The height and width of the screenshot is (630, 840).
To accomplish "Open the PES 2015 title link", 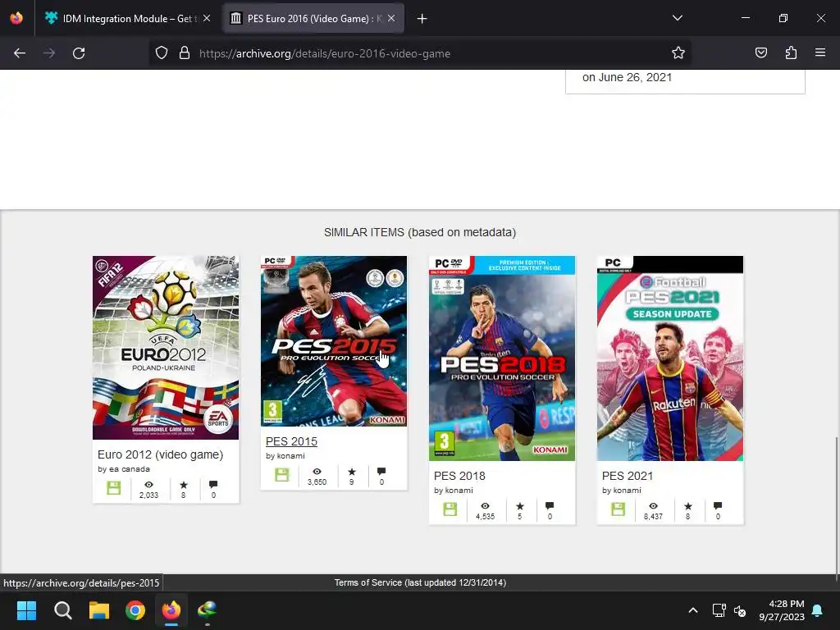I will pos(291,441).
